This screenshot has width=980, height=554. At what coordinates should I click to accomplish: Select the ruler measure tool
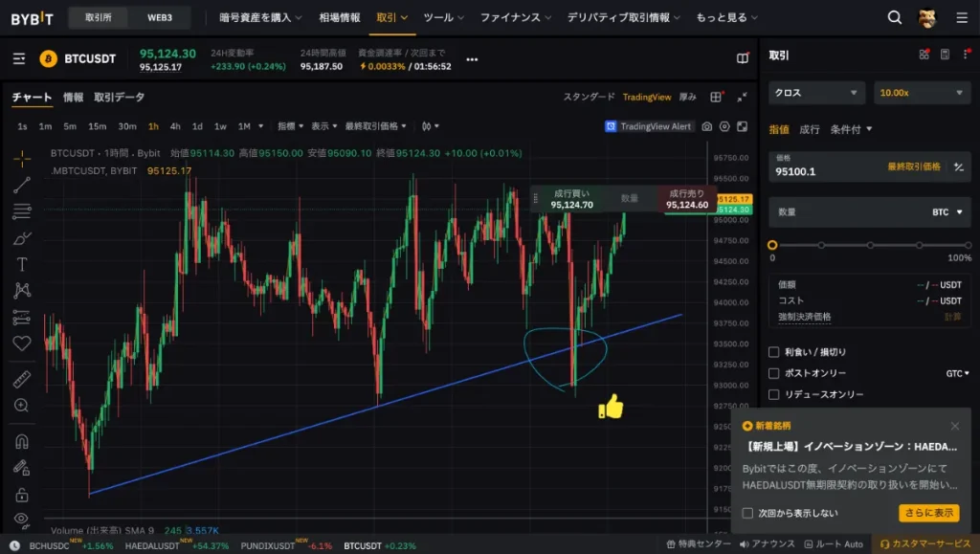click(x=22, y=379)
